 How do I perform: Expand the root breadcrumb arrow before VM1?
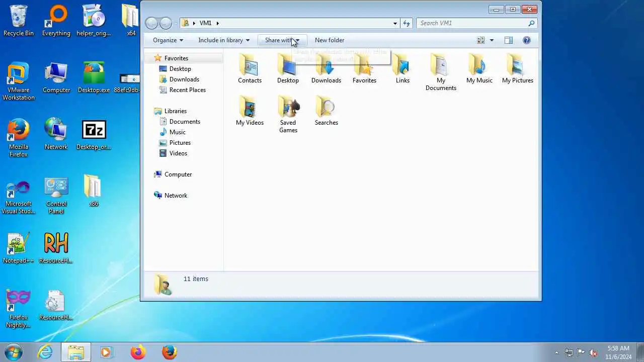pos(194,23)
